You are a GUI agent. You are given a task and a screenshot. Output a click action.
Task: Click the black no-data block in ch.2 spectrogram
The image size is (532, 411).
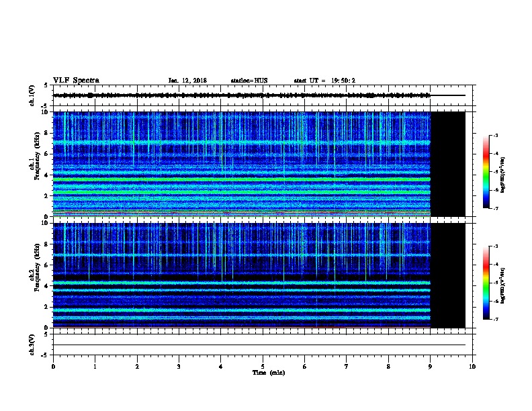click(x=448, y=275)
